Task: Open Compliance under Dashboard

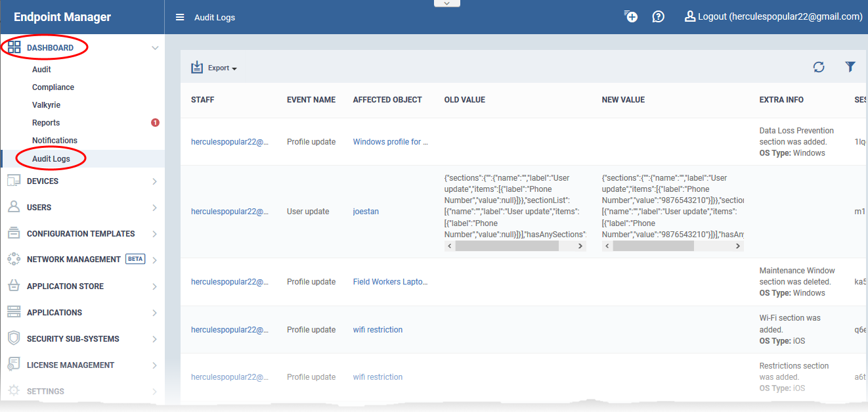Action: click(x=53, y=87)
